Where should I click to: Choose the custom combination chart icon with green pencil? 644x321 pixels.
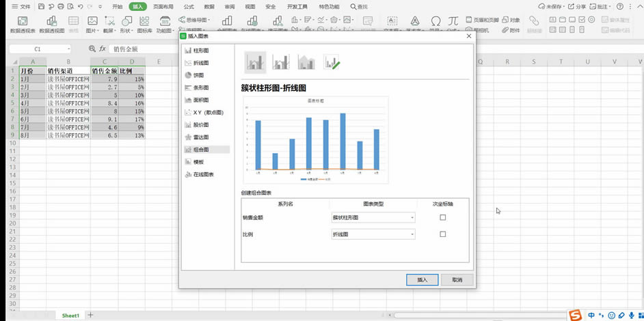(332, 62)
